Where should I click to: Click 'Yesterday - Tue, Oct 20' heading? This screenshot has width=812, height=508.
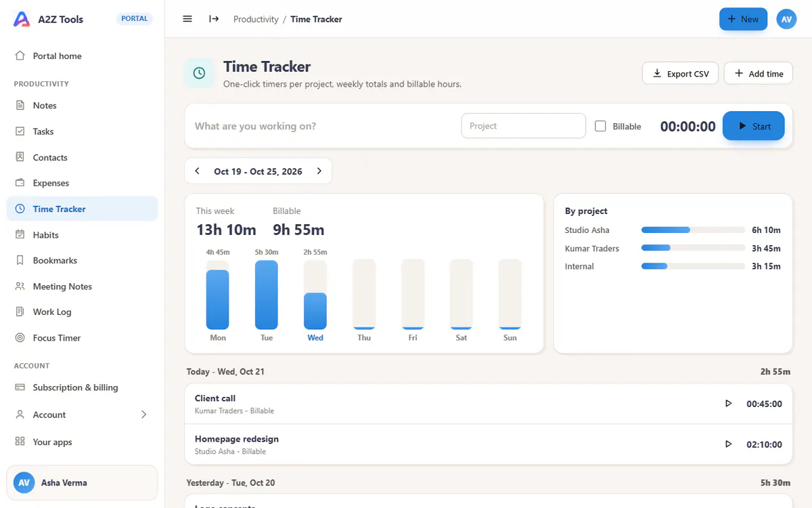point(231,483)
